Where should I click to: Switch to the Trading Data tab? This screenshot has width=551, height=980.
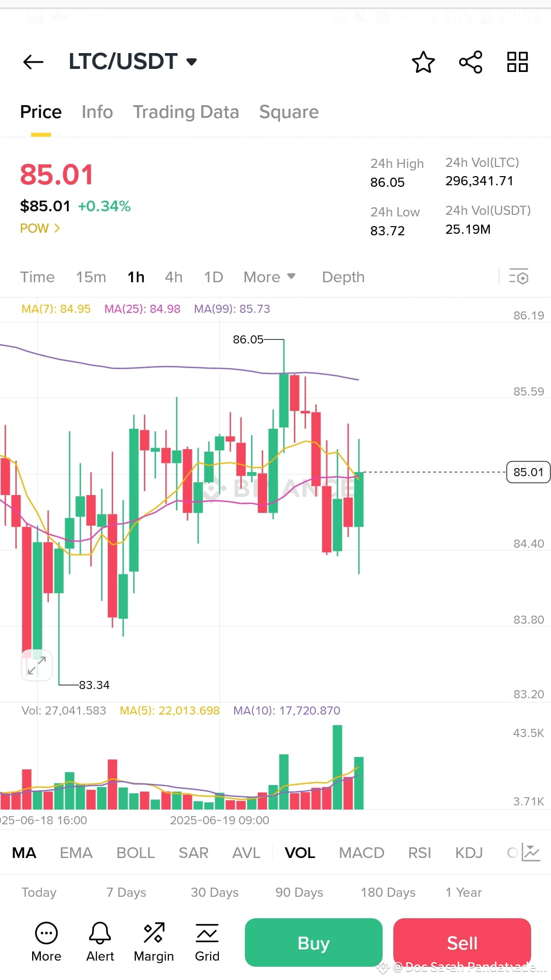coord(186,112)
